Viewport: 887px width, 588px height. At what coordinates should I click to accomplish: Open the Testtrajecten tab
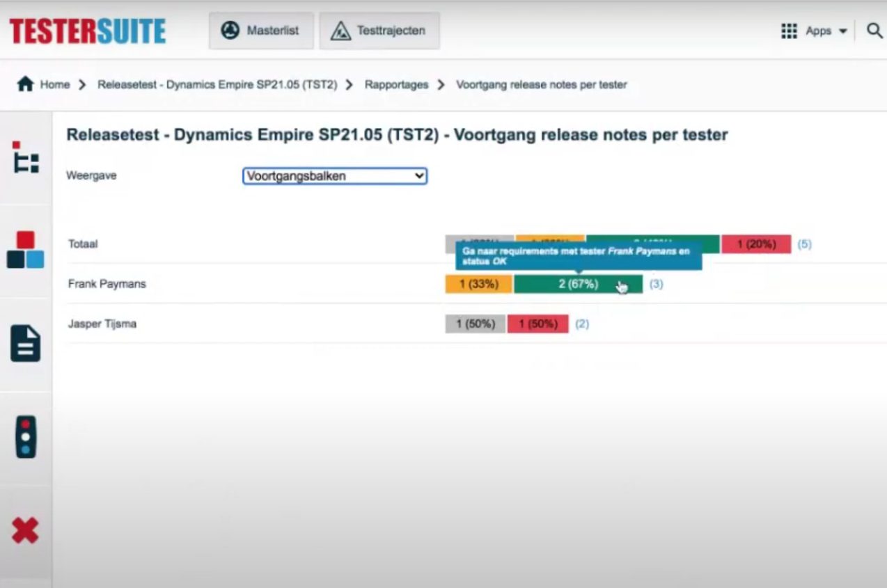[x=379, y=31]
